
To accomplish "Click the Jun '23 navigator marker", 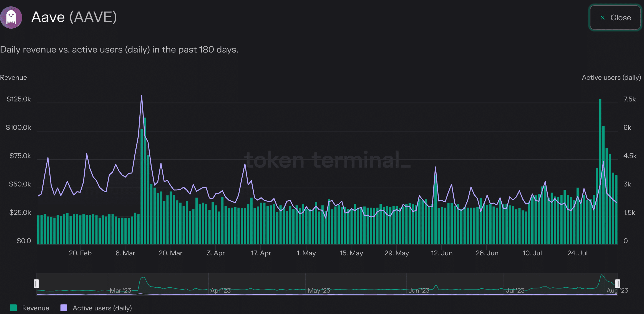I will pos(419,290).
